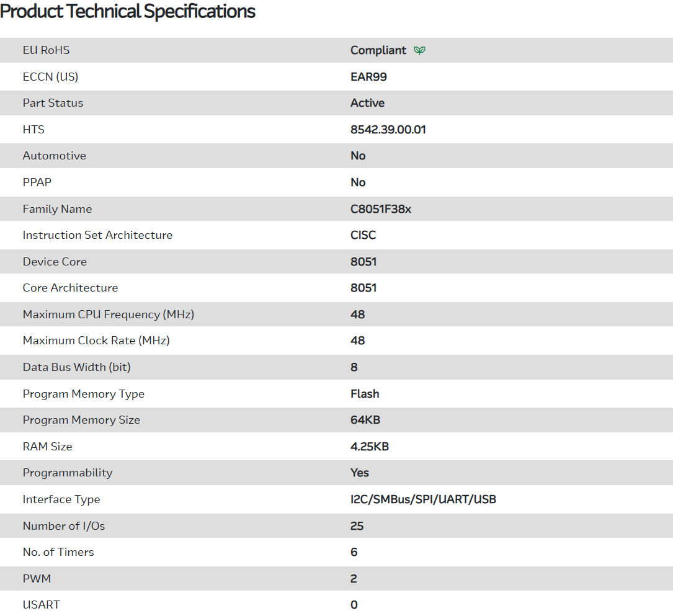The image size is (673, 616).
Task: Click the No. of Timers label
Action: point(58,552)
